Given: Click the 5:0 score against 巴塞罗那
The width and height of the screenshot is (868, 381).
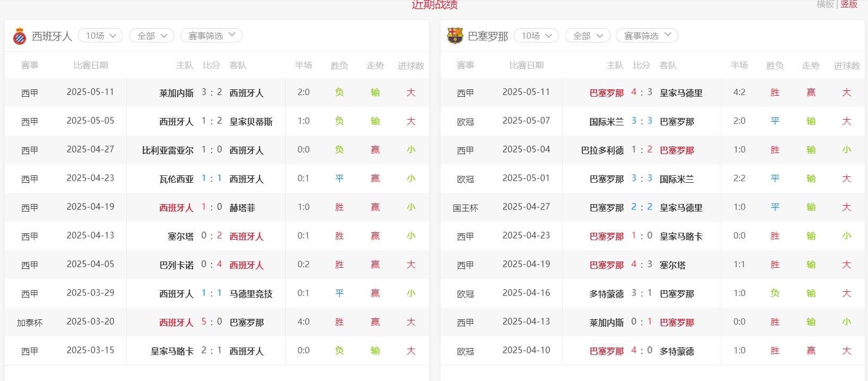Looking at the screenshot, I should tap(211, 322).
